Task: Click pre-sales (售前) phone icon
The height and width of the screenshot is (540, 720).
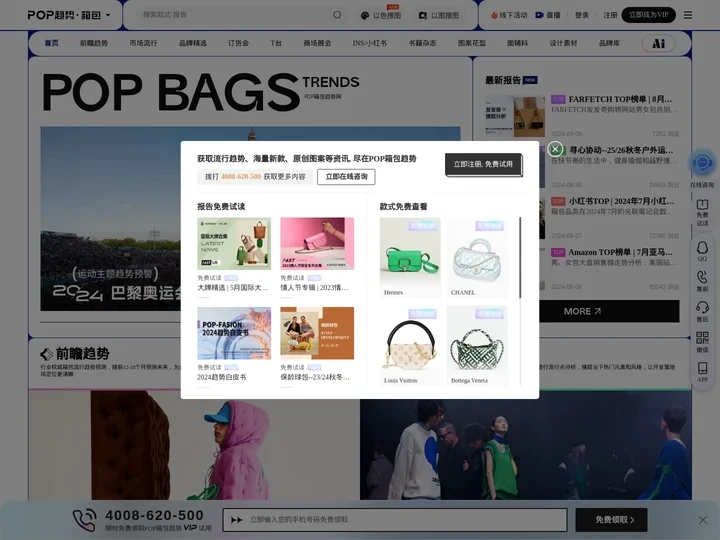Action: point(702,281)
